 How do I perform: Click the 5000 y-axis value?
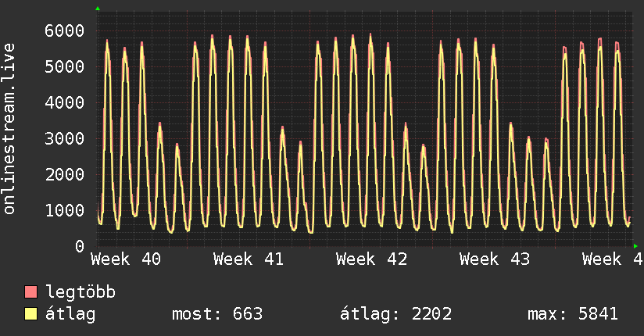65,66
